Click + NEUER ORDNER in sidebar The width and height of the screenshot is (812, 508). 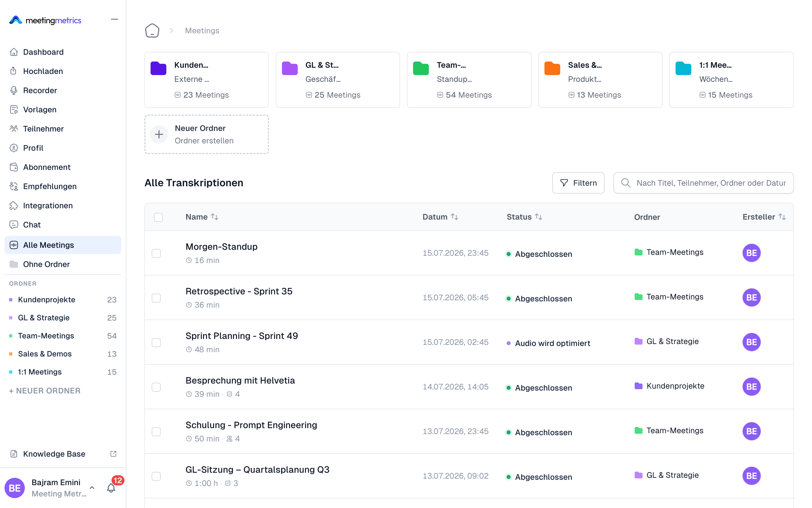45,390
